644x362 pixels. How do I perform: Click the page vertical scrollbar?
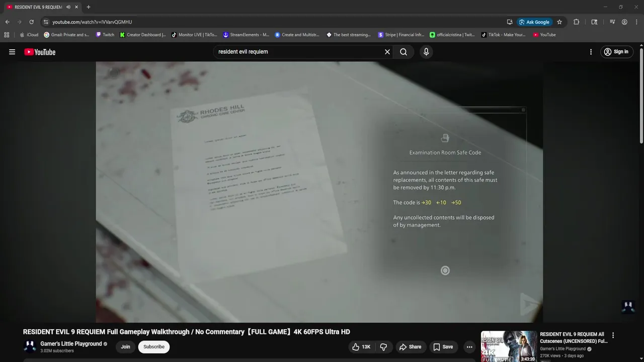point(641,96)
